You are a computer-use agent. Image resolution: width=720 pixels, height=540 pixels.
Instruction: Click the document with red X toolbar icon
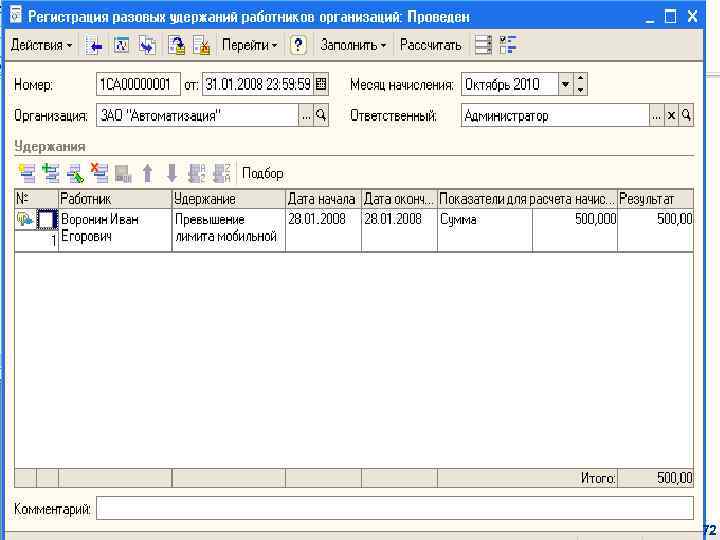click(x=202, y=45)
